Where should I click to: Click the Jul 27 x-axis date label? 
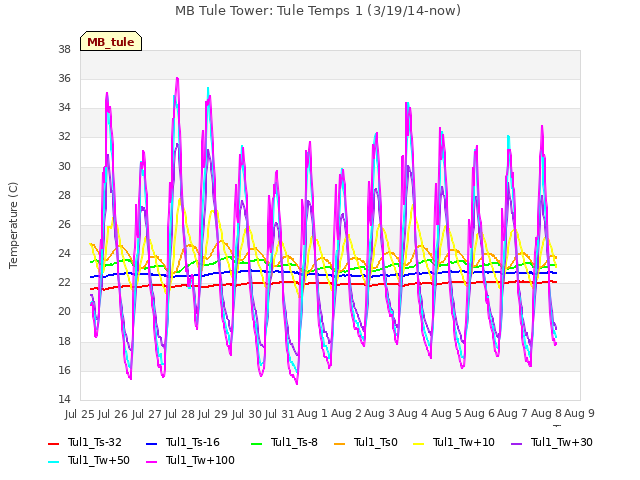click(x=146, y=414)
